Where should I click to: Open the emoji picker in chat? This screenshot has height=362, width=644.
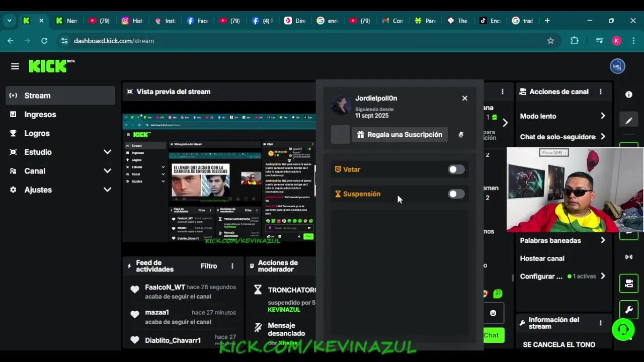(x=493, y=313)
